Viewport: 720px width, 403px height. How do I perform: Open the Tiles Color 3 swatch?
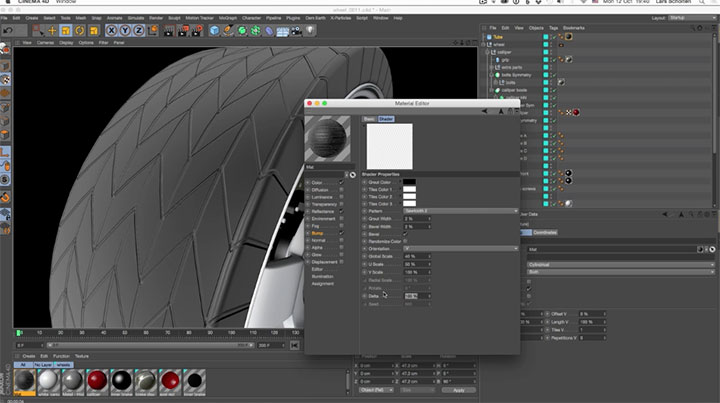[409, 204]
